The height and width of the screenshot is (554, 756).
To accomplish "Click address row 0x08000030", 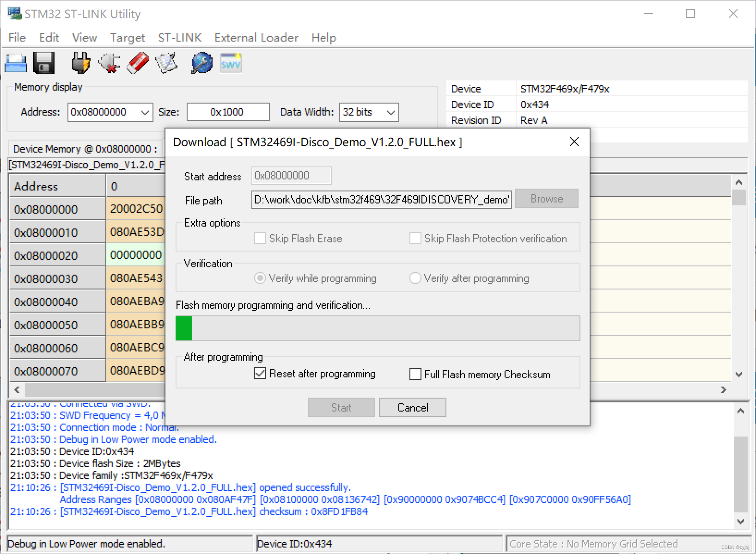I will pos(58,278).
